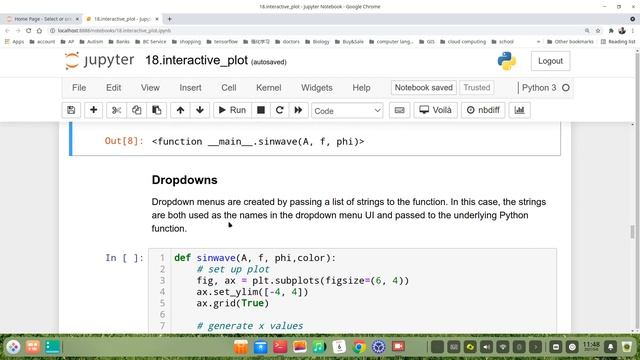This screenshot has height=360, width=640.
Task: Open the notifications bell in the tray
Action: point(611,347)
